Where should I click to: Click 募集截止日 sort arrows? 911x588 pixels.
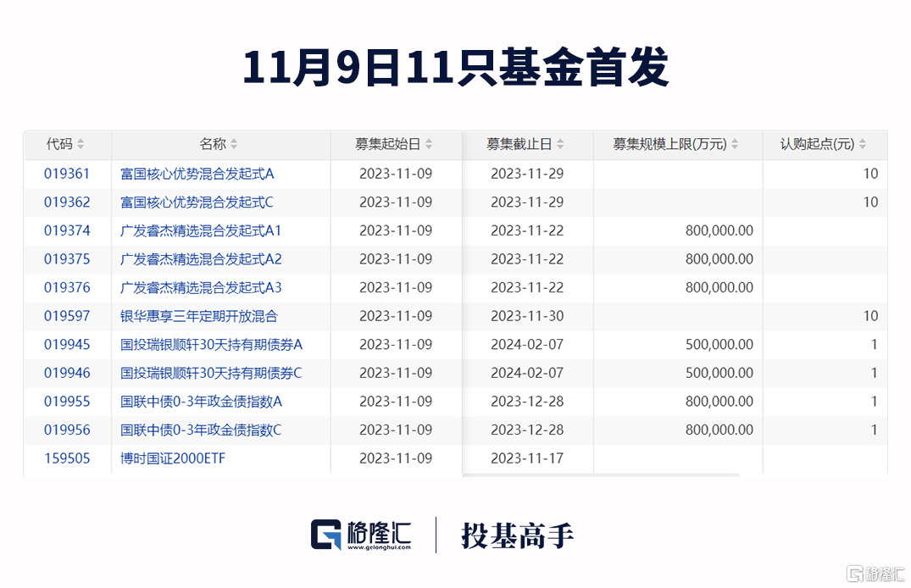[560, 145]
